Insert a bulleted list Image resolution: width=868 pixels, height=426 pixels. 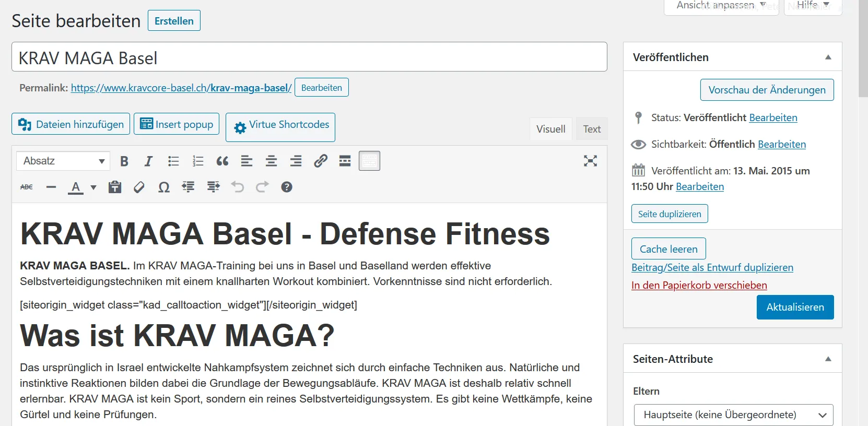(x=173, y=161)
